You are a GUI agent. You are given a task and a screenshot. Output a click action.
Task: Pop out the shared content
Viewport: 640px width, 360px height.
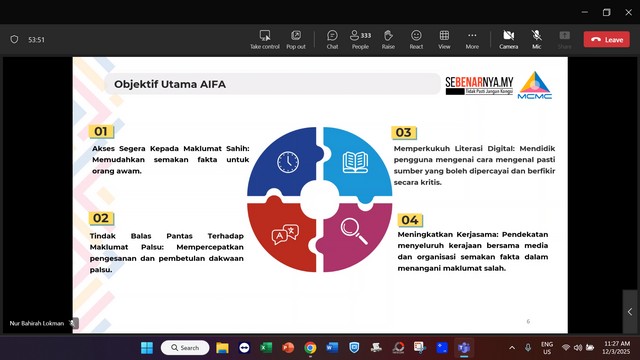click(296, 40)
